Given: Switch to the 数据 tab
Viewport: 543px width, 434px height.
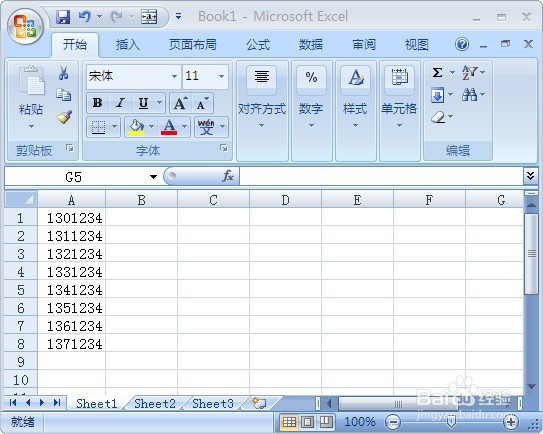Looking at the screenshot, I should point(311,45).
